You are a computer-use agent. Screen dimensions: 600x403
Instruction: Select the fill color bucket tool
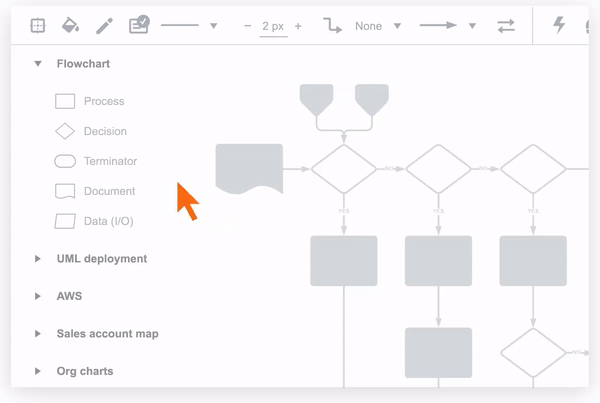pyautogui.click(x=70, y=26)
